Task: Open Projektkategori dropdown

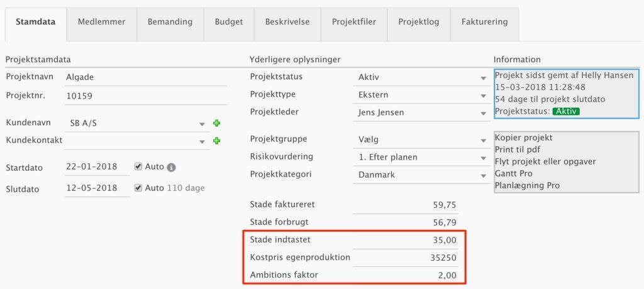Action: coord(483,175)
